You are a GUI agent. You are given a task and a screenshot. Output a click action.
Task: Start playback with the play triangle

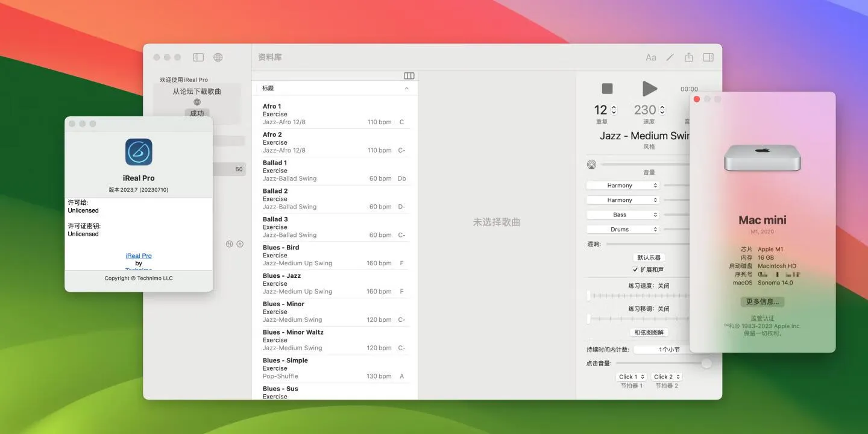pyautogui.click(x=649, y=89)
